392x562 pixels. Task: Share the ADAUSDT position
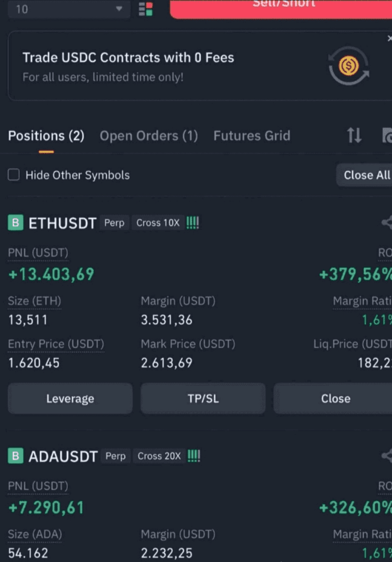coord(387,456)
